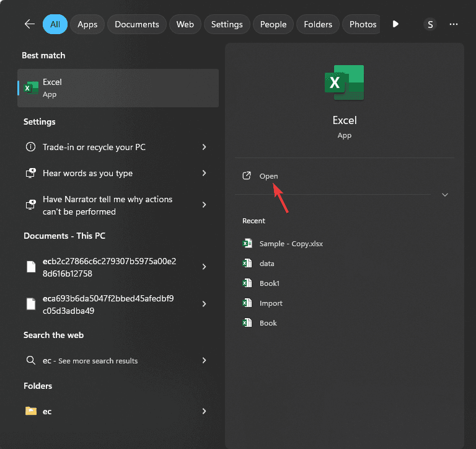Select the ec folder result

click(x=47, y=411)
